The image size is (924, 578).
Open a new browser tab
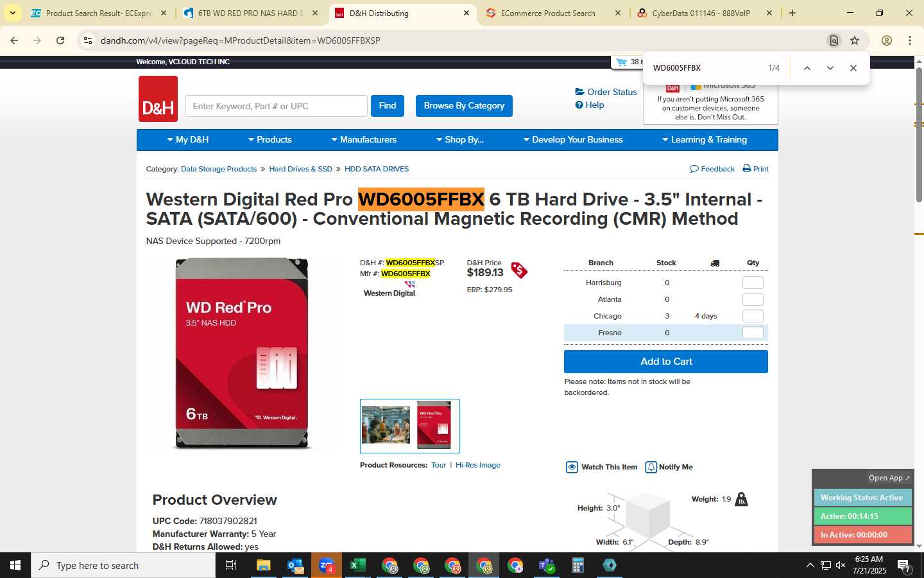[x=792, y=13]
